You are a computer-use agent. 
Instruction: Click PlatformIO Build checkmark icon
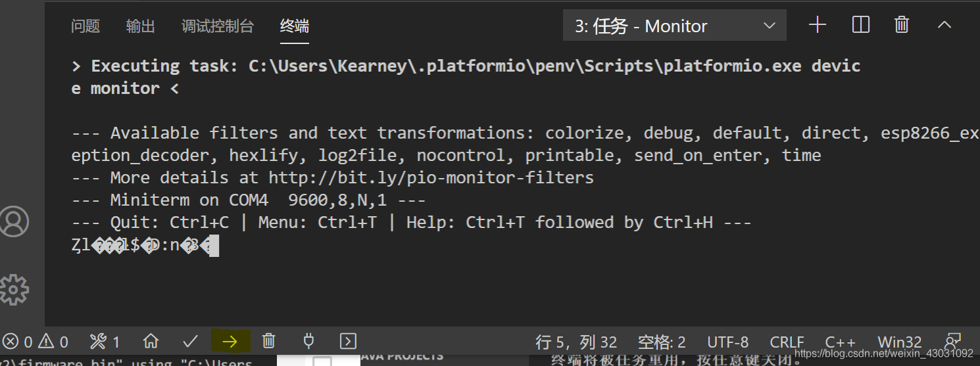[x=191, y=341]
